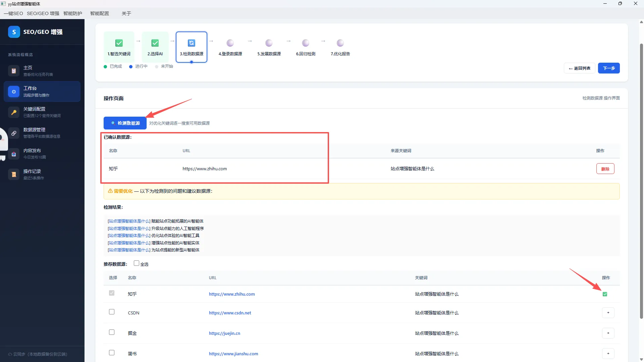Open 操作记录 sidebar icon

pyautogui.click(x=14, y=175)
